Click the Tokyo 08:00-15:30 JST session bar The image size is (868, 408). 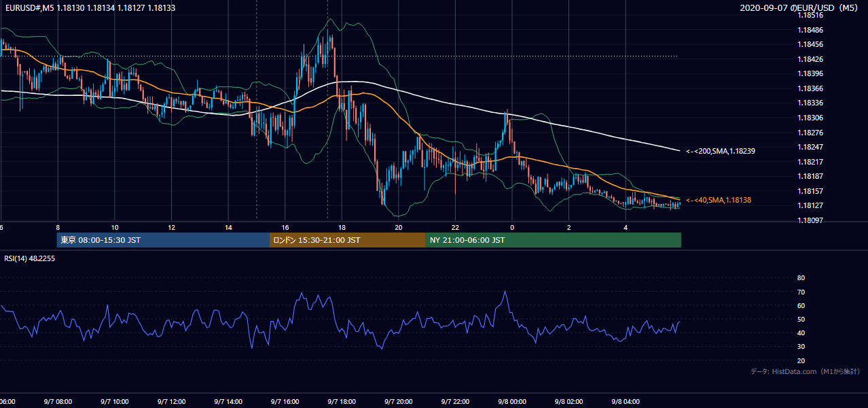163,240
